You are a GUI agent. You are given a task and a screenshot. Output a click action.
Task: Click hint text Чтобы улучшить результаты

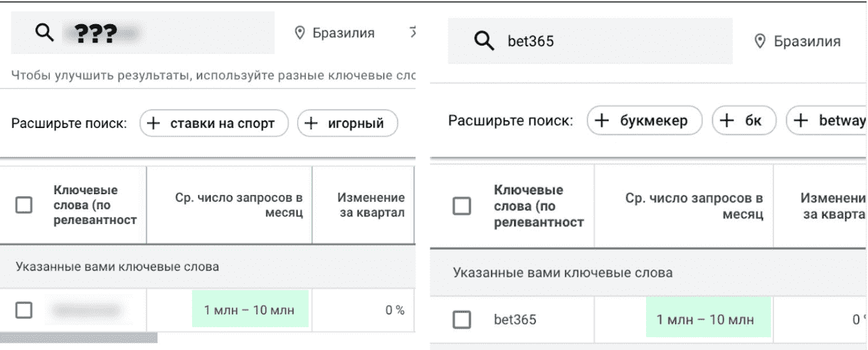coord(213,75)
